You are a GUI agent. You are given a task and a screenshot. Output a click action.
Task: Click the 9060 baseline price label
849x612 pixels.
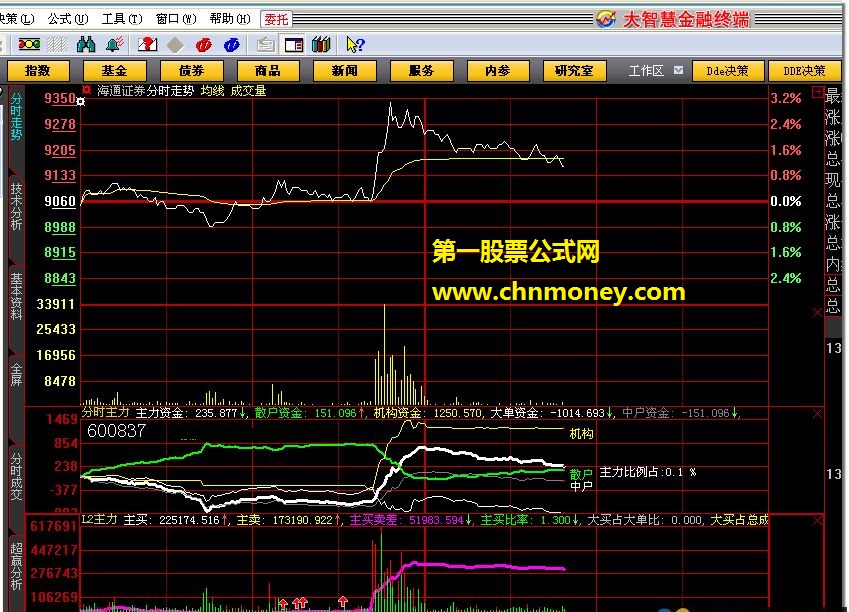click(x=60, y=201)
